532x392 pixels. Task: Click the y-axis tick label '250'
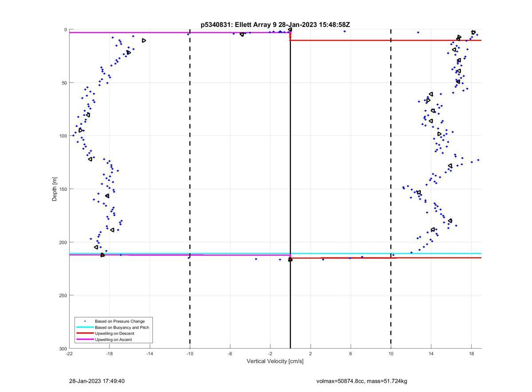[x=63, y=295]
